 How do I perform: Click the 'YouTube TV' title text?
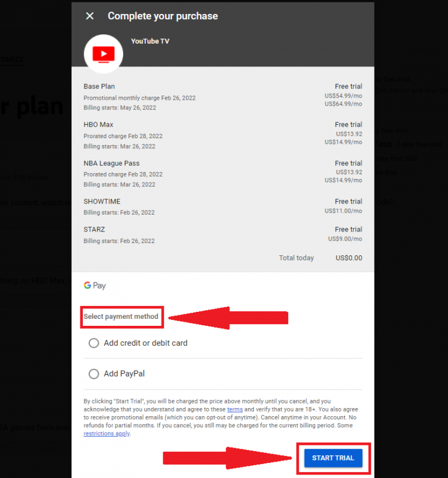click(x=150, y=41)
